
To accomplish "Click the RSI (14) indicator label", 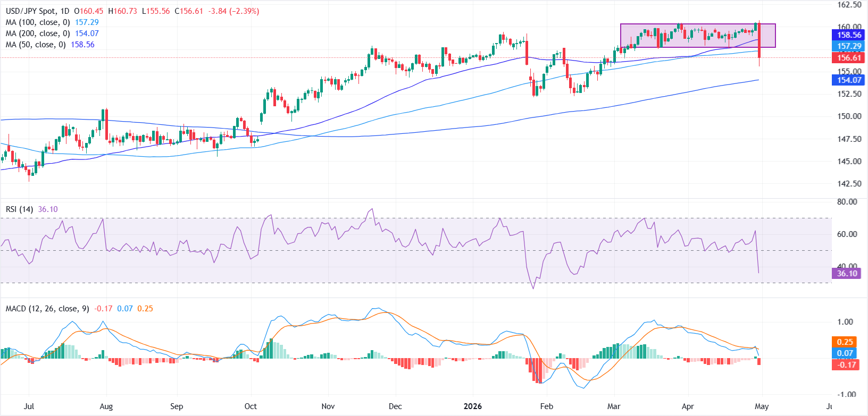I will coord(19,209).
